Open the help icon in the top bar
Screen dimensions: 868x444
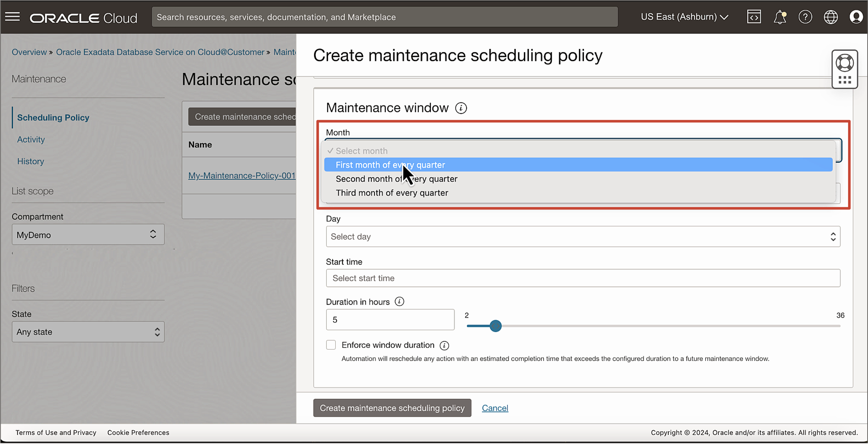tap(805, 16)
